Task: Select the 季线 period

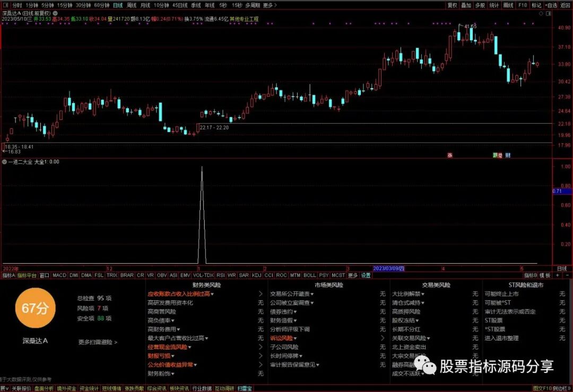Action: coord(196,5)
